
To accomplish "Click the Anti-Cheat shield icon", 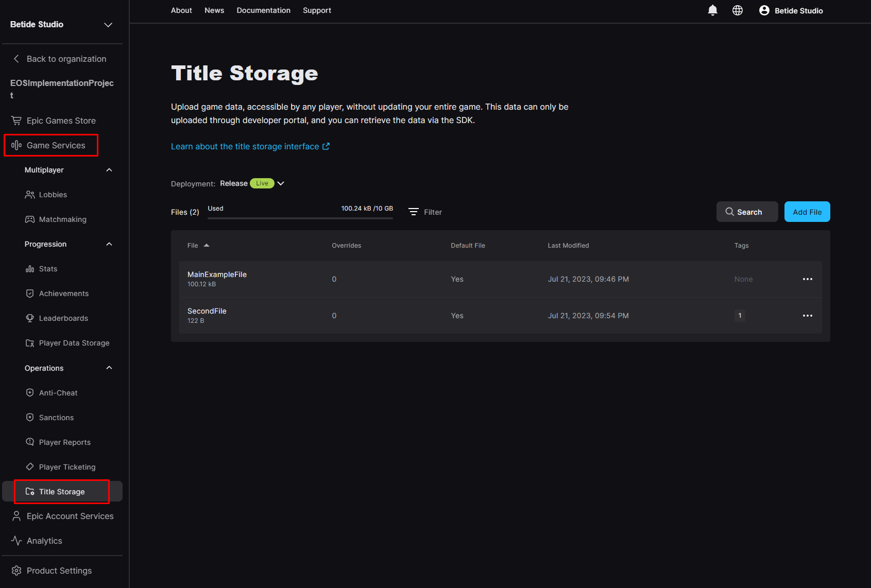I will (x=30, y=392).
